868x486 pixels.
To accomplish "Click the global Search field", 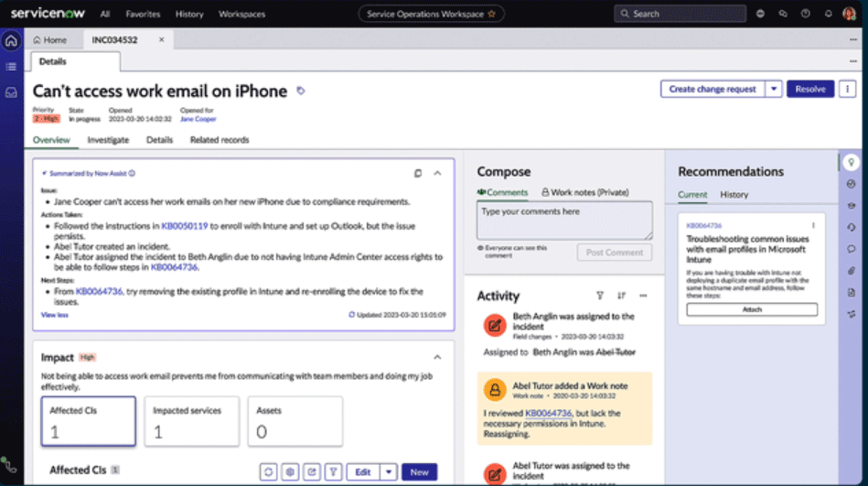I will pyautogui.click(x=680, y=14).
